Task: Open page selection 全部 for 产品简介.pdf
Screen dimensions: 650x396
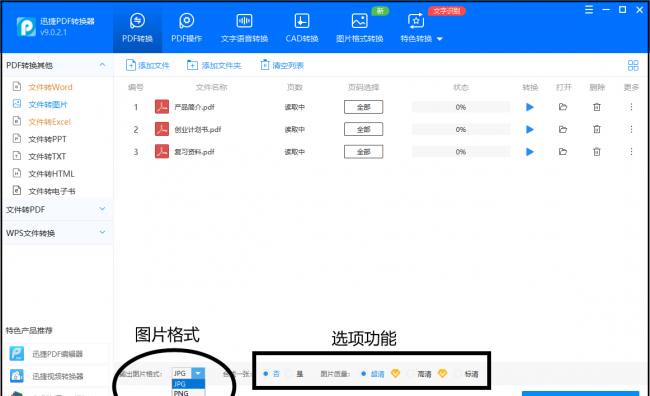Action: 363,107
